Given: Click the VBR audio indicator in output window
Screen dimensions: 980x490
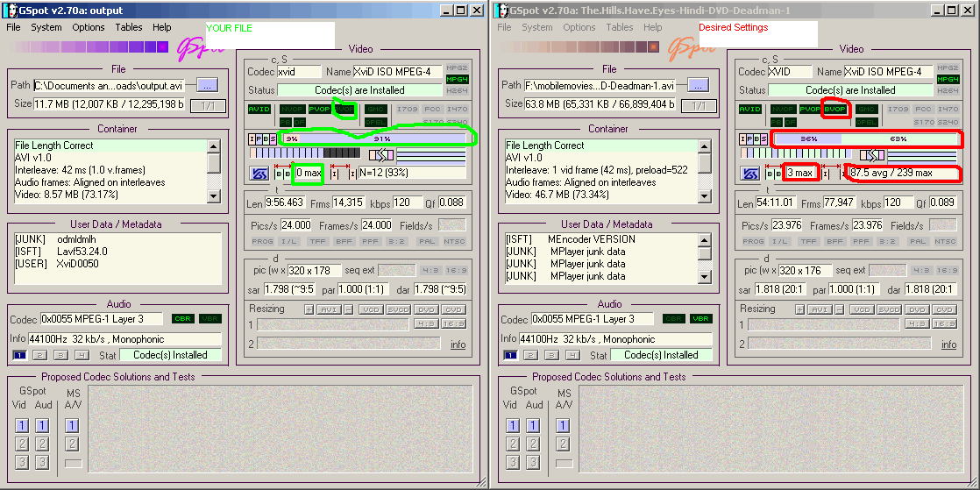Looking at the screenshot, I should tap(210, 319).
